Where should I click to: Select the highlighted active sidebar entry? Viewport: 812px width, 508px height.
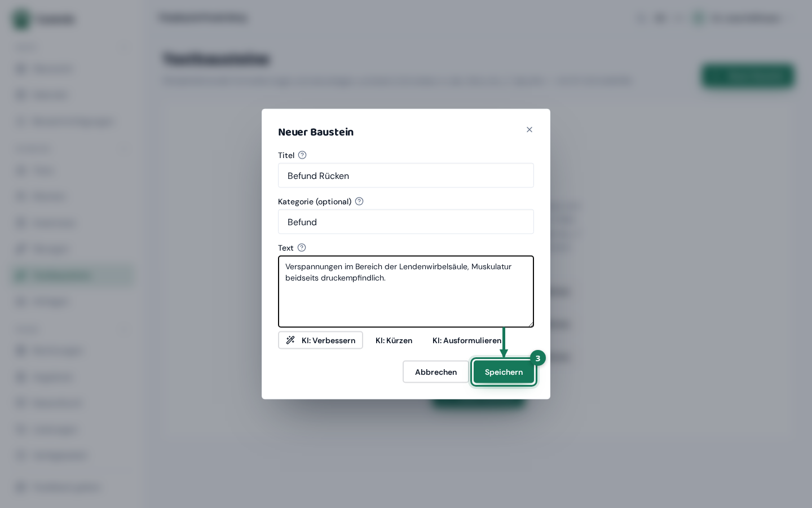[x=73, y=275]
